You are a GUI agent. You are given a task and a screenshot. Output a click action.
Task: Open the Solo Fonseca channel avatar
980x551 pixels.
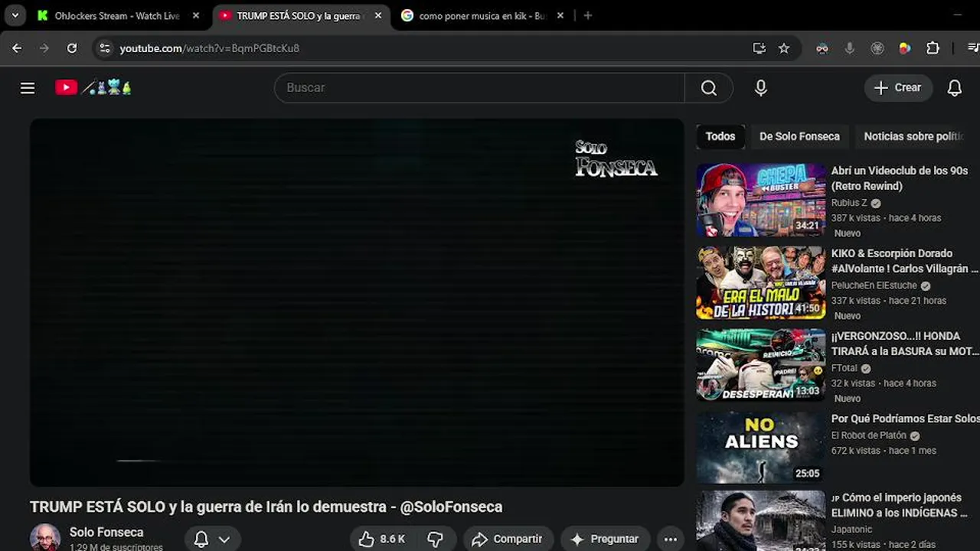click(x=45, y=537)
